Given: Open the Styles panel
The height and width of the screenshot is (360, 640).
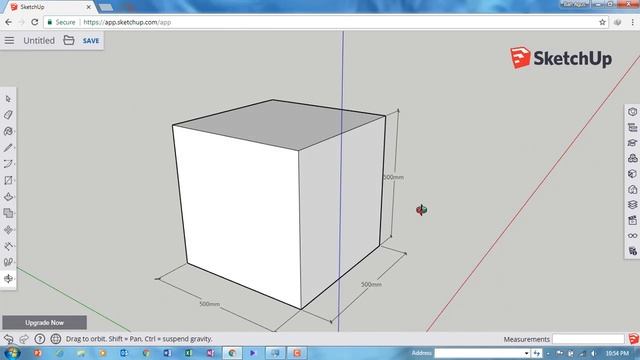Looking at the screenshot, I should [x=632, y=189].
